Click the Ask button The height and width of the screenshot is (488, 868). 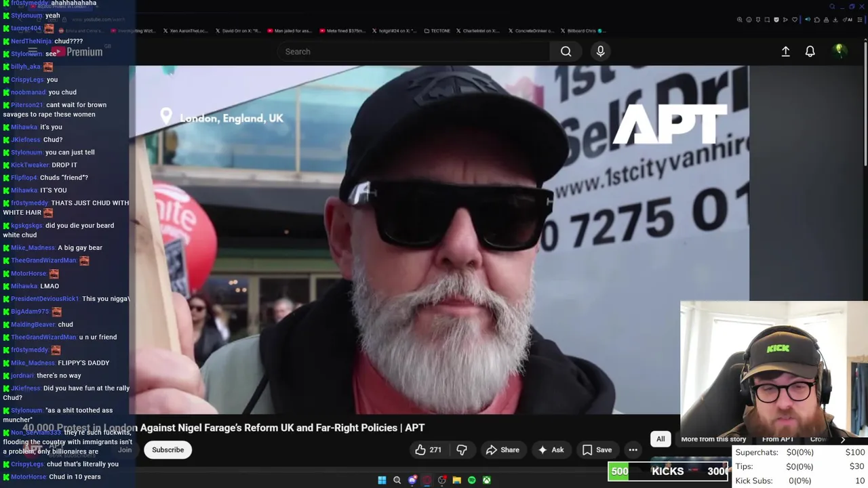click(551, 450)
